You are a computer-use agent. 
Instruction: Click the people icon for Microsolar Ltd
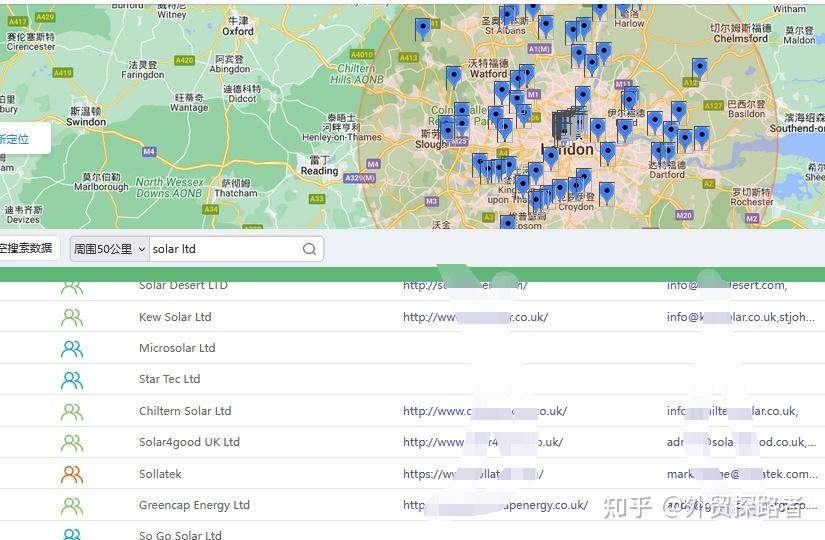click(x=72, y=348)
